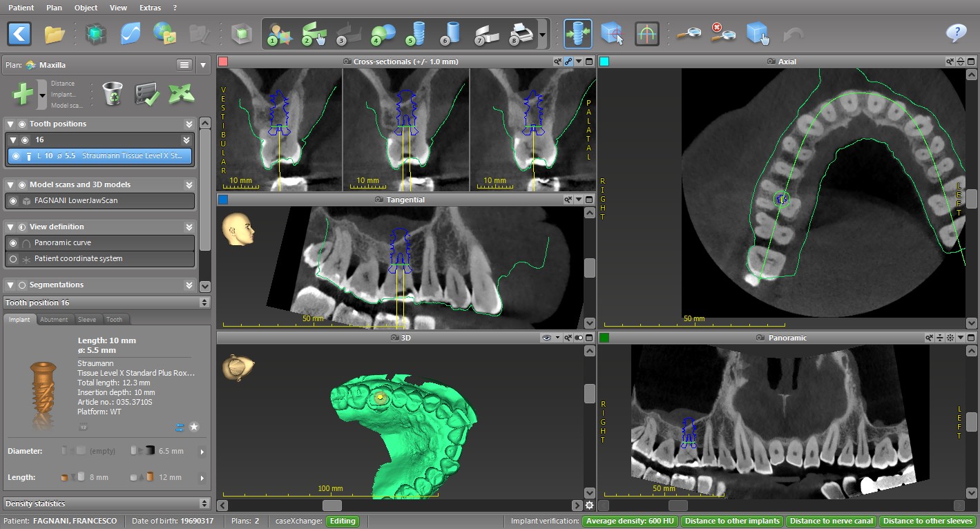980x529 pixels.
Task: Open the plan dropdown next to Maxilla
Action: click(204, 64)
